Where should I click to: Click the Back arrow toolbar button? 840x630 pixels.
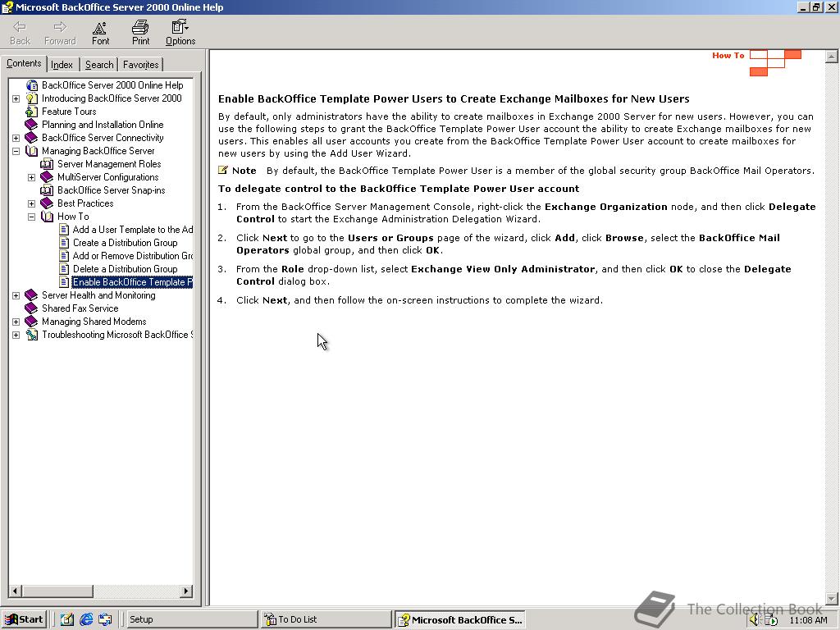20,33
